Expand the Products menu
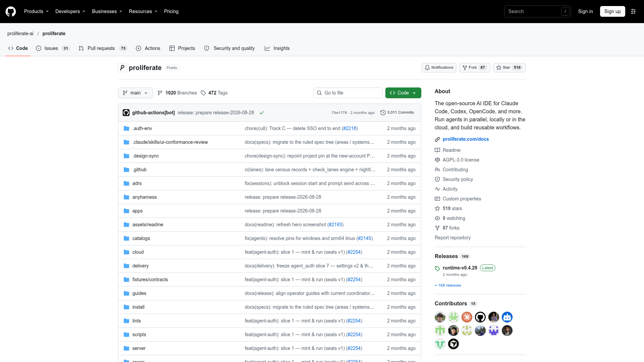The height and width of the screenshot is (362, 644). [37, 11]
